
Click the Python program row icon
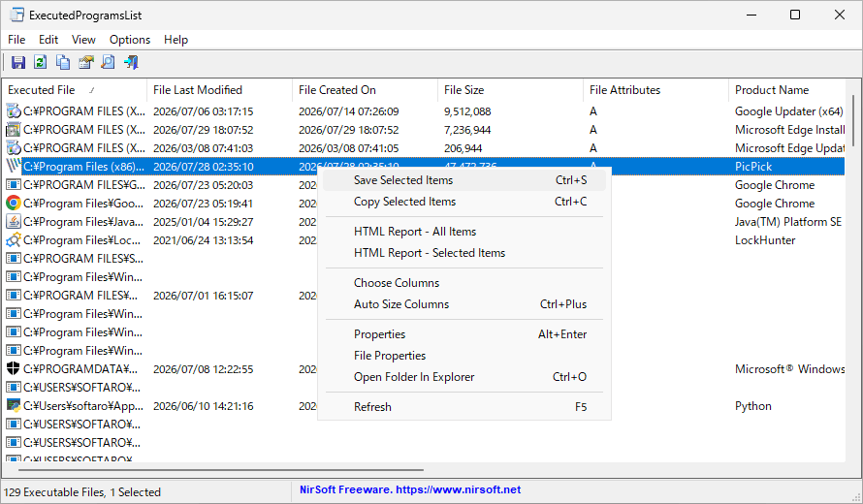pos(14,405)
